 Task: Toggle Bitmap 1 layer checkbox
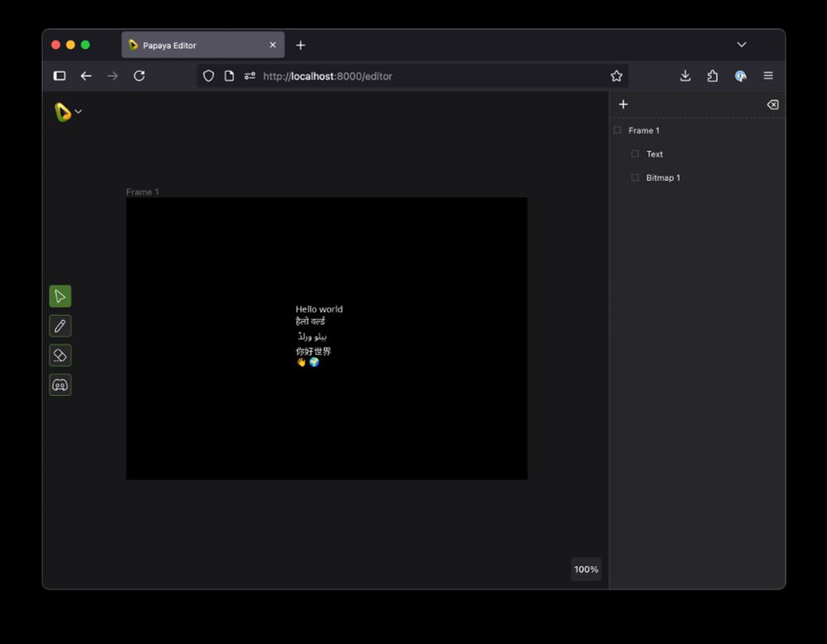635,177
